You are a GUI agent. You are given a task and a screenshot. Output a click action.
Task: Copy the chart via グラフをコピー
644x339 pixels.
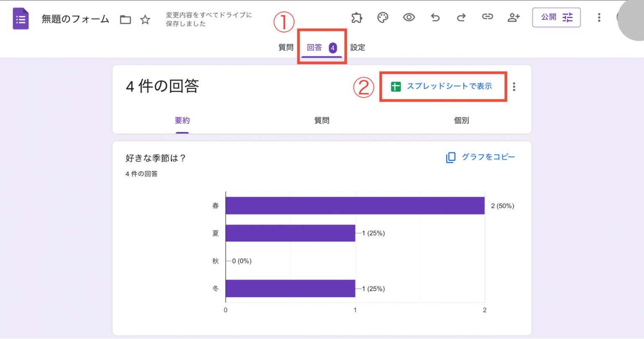point(480,157)
